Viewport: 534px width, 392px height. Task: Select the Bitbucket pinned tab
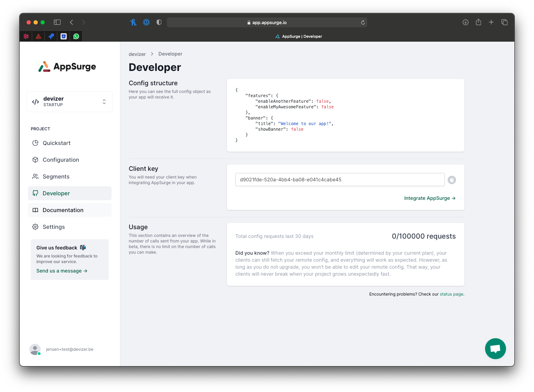point(64,36)
